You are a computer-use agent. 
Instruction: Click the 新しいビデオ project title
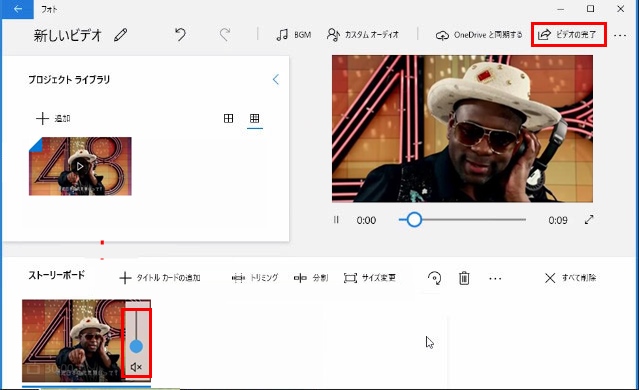pyautogui.click(x=67, y=35)
